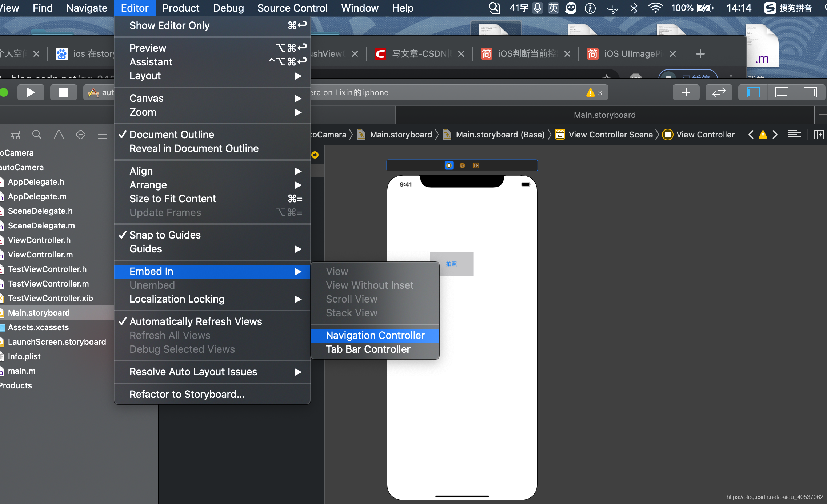
Task: Open the issue navigator warning icon
Action: click(59, 135)
